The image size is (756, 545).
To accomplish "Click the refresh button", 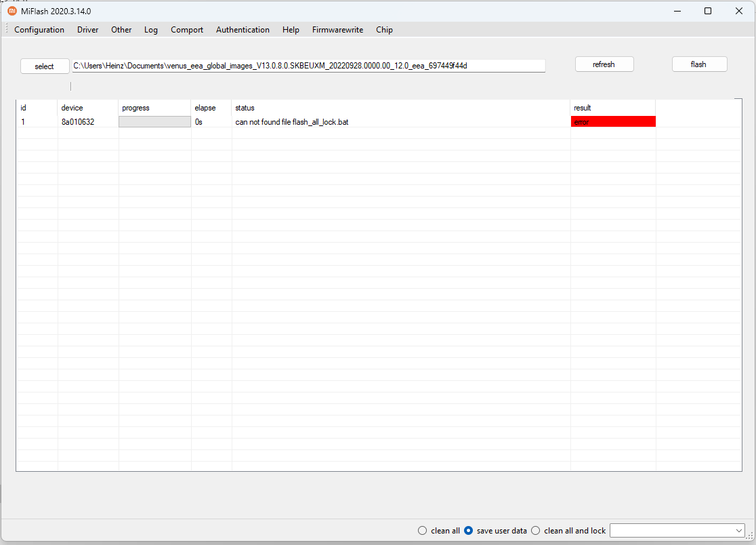I will (604, 64).
